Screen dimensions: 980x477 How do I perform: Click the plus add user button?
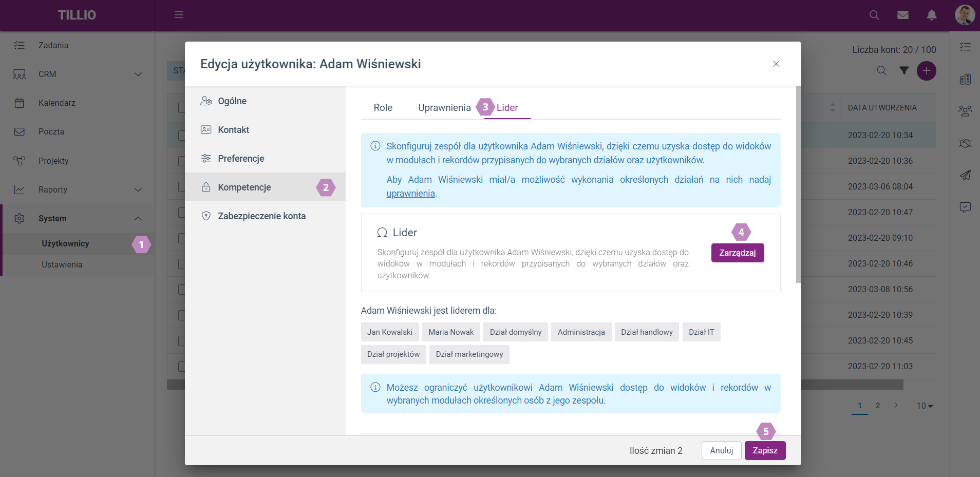[927, 70]
